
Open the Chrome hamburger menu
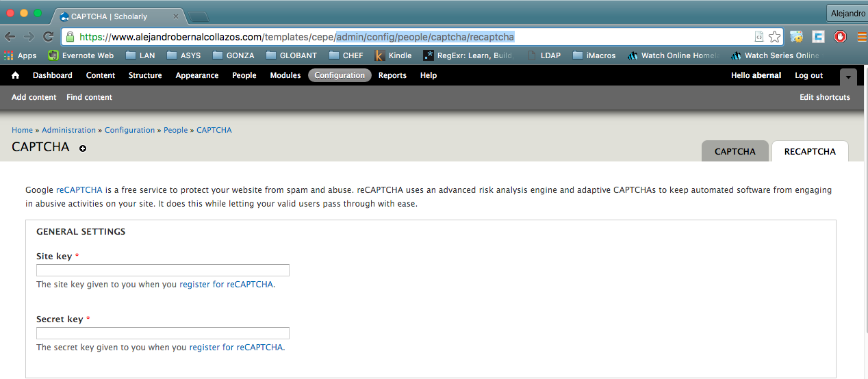860,37
